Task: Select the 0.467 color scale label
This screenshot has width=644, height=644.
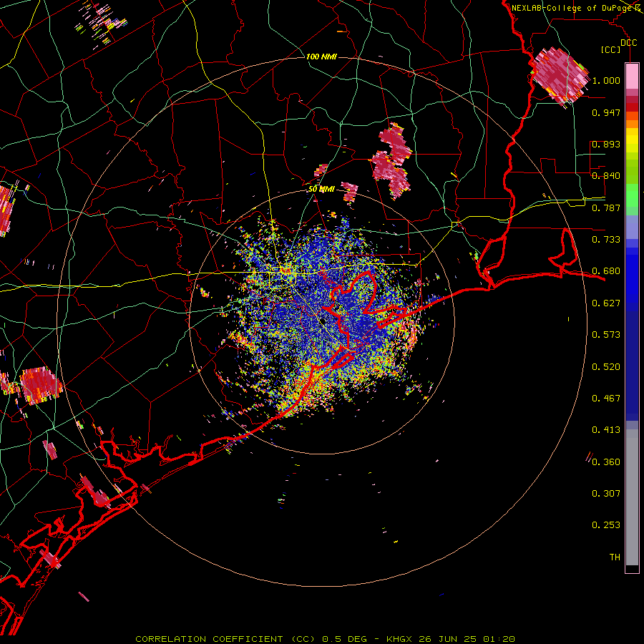Action: coord(606,399)
